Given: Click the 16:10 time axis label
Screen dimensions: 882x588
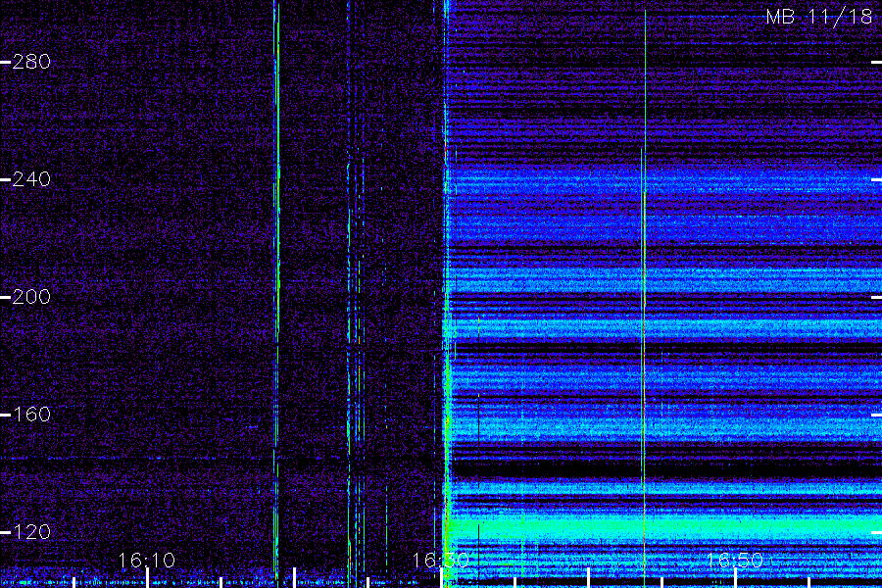Looking at the screenshot, I should (147, 561).
